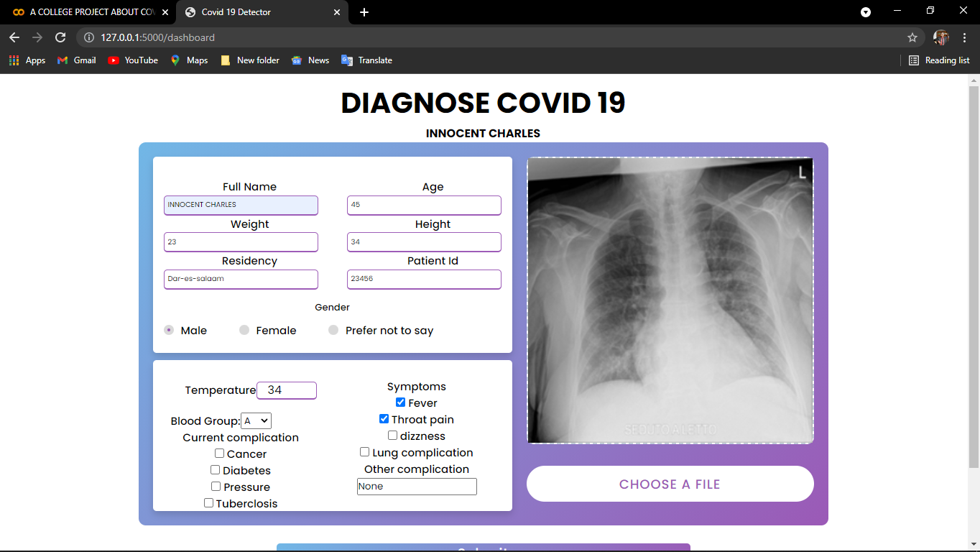Choose Prefer not to say radio
The height and width of the screenshot is (552, 980).
tap(333, 331)
